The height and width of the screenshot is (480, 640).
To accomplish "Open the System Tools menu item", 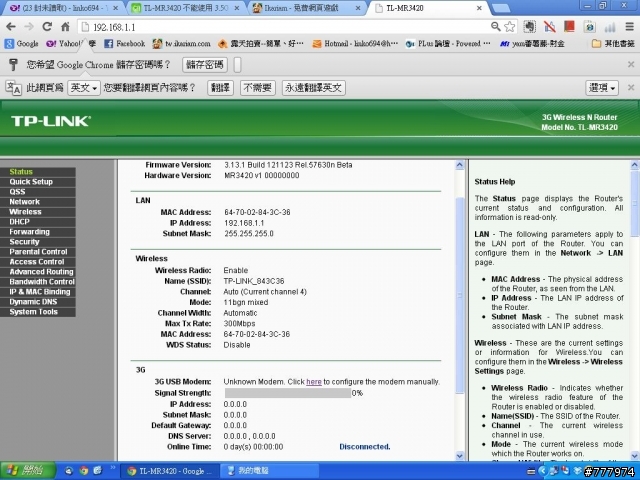I will coord(38,312).
